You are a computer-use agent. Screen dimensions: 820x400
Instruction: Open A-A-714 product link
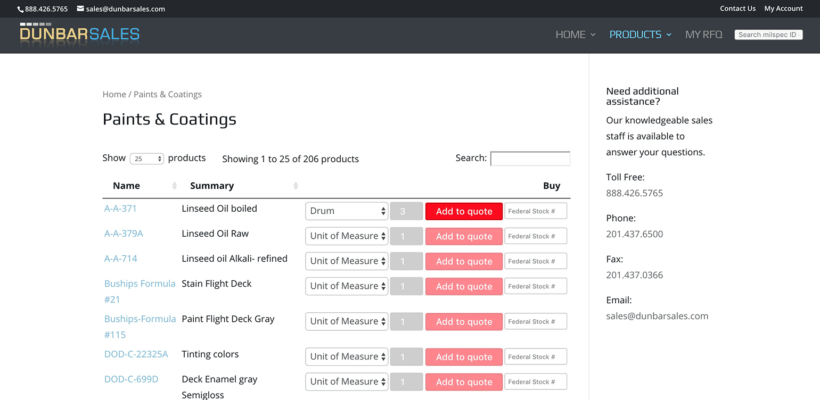pos(121,258)
